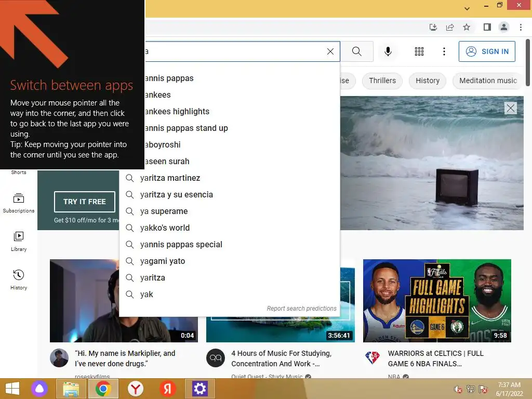Image resolution: width=532 pixels, height=399 pixels.
Task: Dismiss the ocean TV ad banner
Action: [510, 108]
